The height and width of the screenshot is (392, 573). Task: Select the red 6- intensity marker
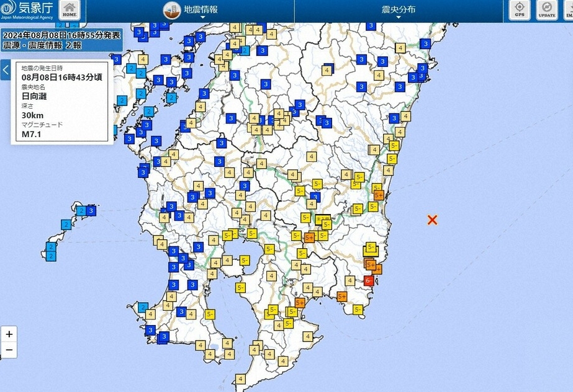coord(369,281)
